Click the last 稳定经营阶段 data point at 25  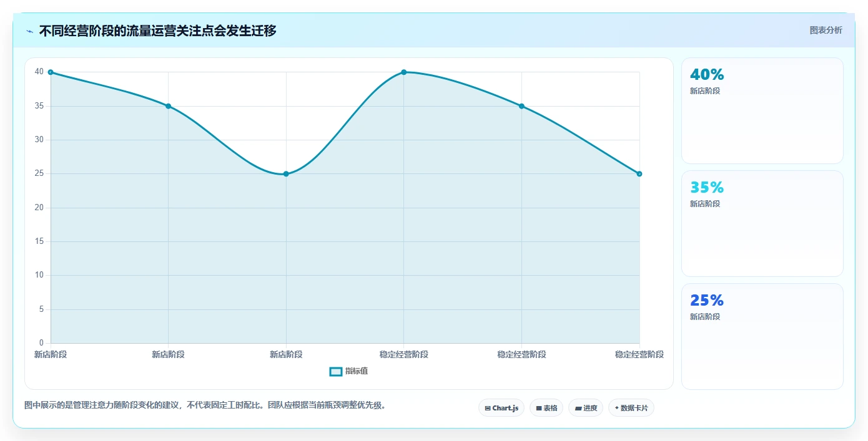click(x=639, y=174)
